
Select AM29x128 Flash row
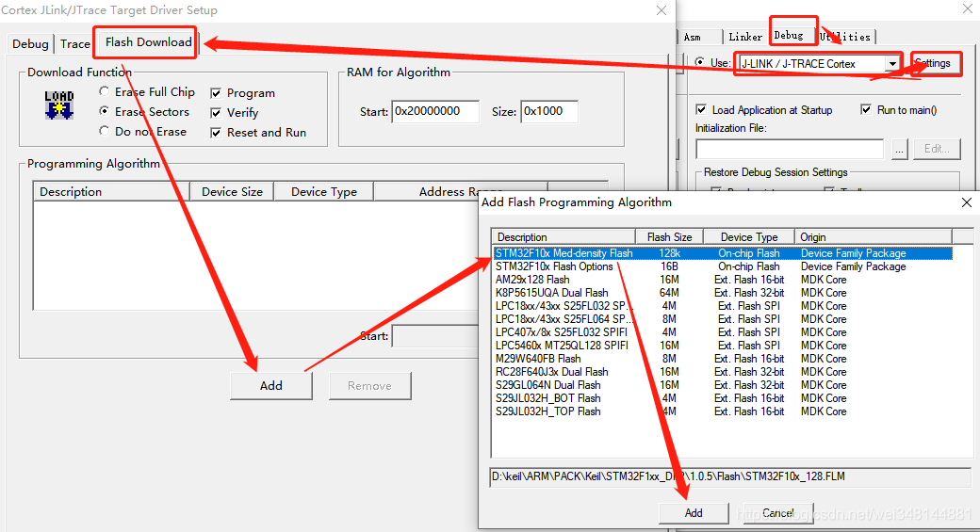(723, 280)
